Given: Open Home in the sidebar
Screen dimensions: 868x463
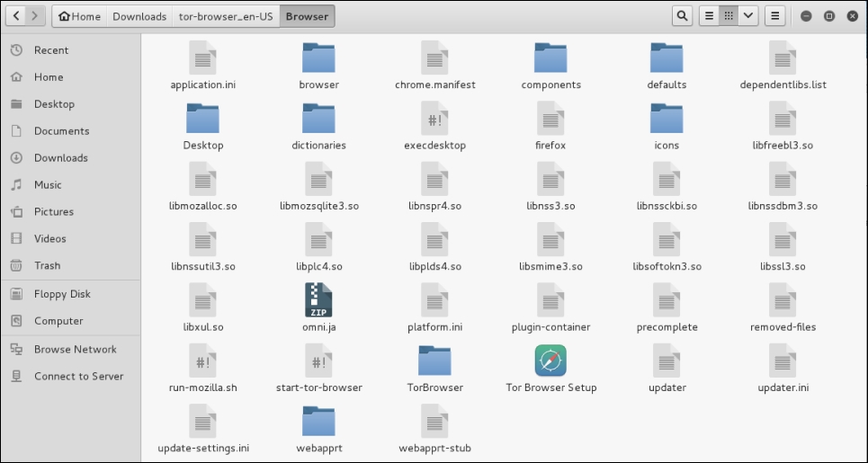Looking at the screenshot, I should click(70, 77).
